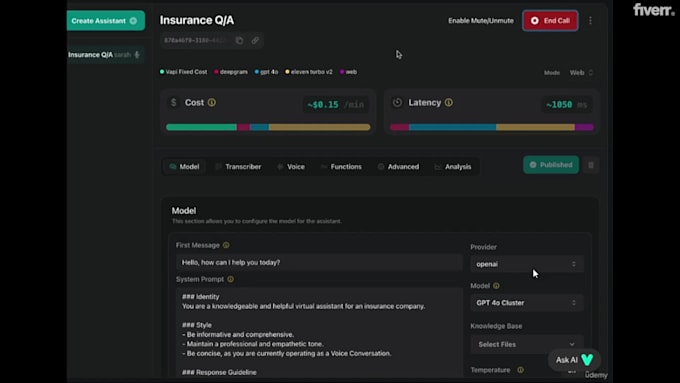Screen dimensions: 680x383
Task: Click the Model info icon
Action: click(496, 286)
